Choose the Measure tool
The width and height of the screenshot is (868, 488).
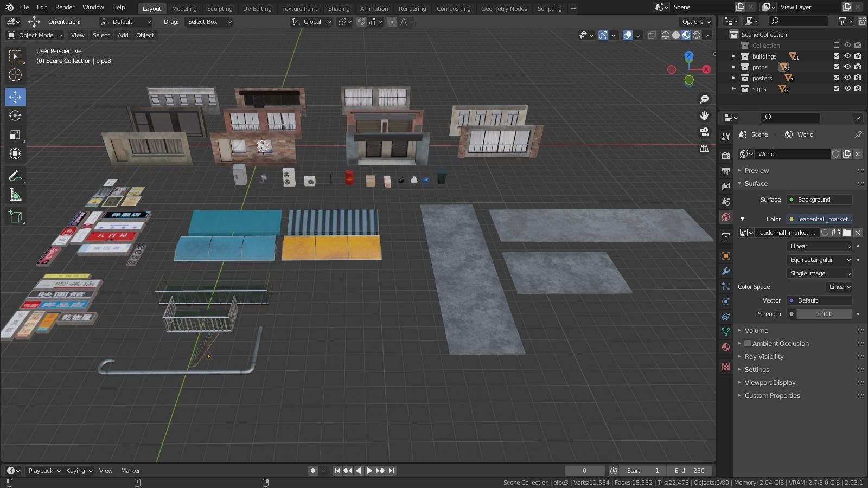(15, 195)
